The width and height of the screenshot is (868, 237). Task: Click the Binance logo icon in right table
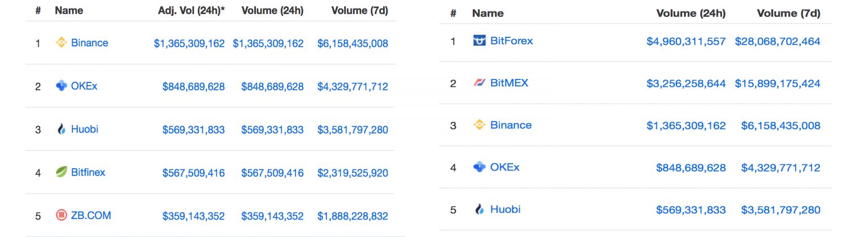[x=479, y=125]
